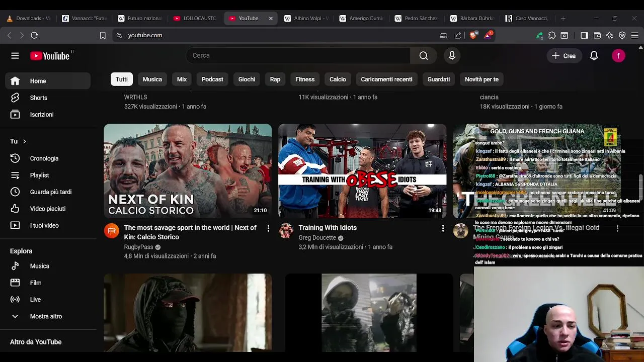Close the YouTube browser tab
This screenshot has width=644, height=362.
pyautogui.click(x=271, y=18)
